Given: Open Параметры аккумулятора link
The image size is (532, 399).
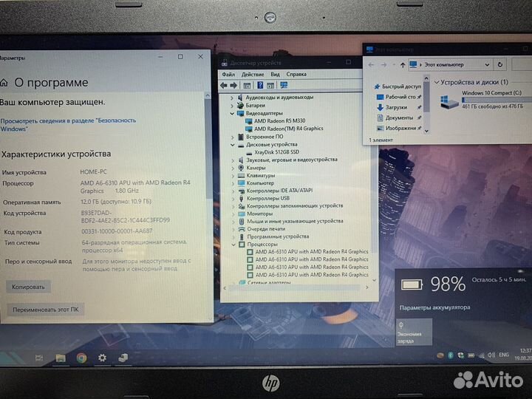Looking at the screenshot, I should tap(434, 307).
